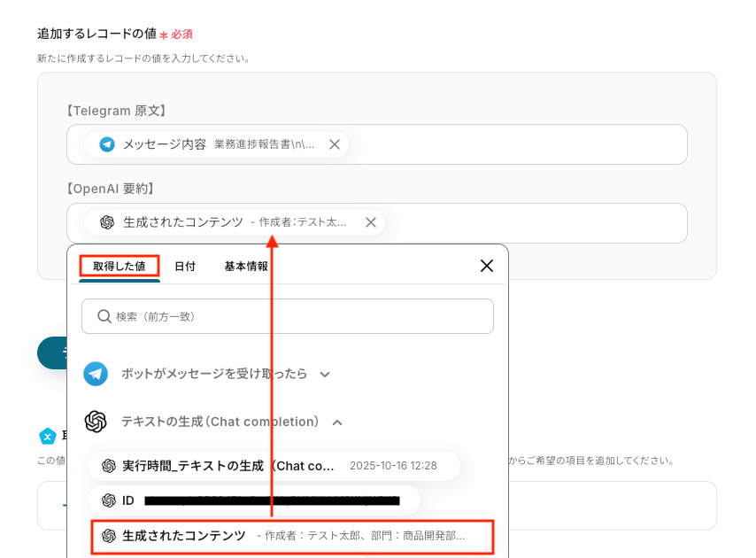Click the OpenAI icon on the ID row

click(x=109, y=500)
